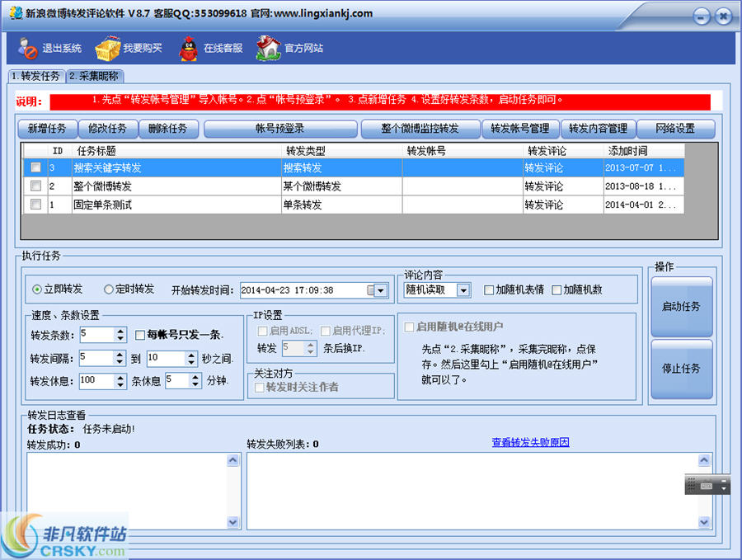Click the 转发条数 spinner arrows
This screenshot has width=742, height=560.
point(120,335)
